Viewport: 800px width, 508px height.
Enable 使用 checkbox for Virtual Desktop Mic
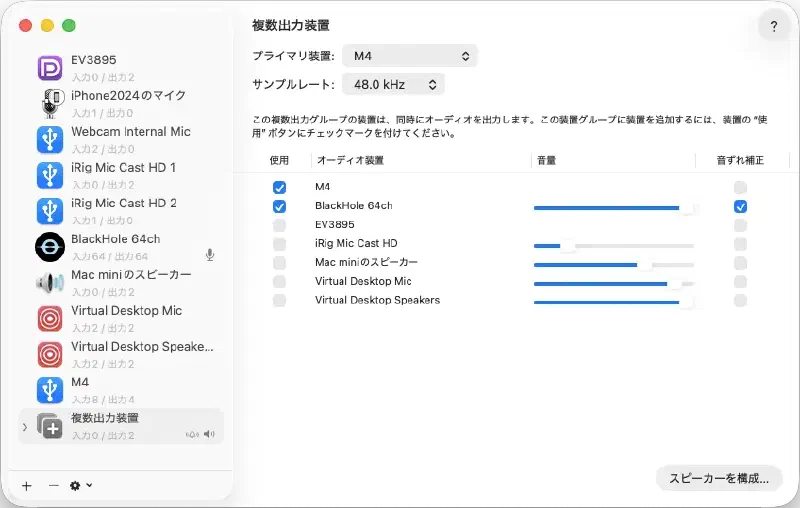tap(279, 282)
